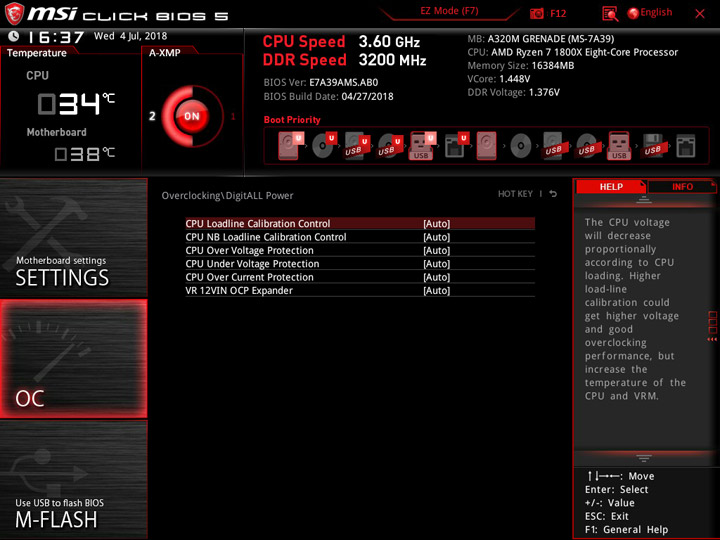Screen dimensions: 720x540
Task: Open the OC overclocking section
Action: (73, 359)
